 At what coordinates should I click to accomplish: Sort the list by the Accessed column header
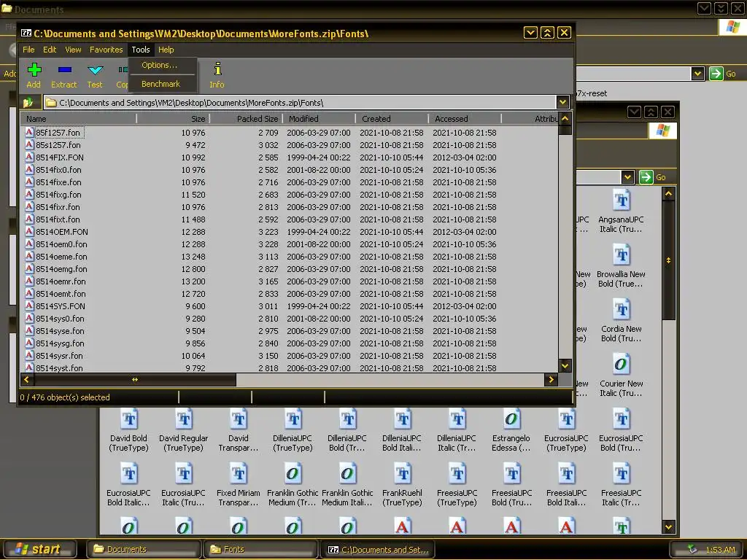[465, 119]
